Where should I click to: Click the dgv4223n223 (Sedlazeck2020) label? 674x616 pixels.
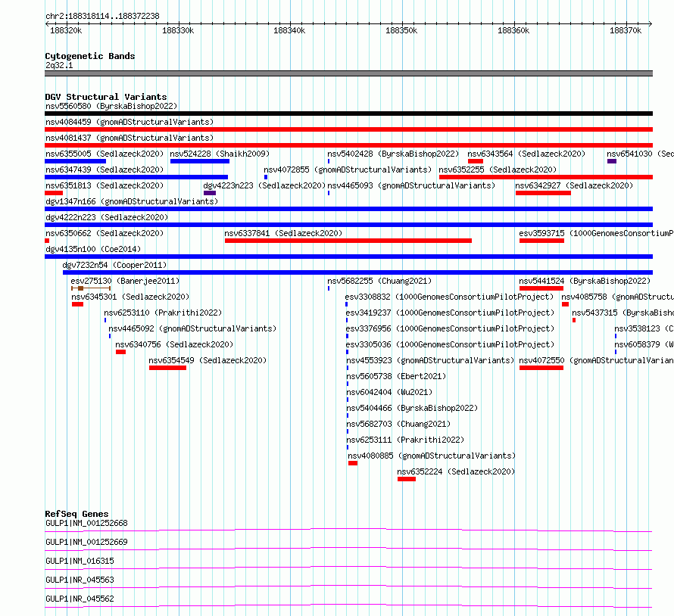pyautogui.click(x=264, y=185)
